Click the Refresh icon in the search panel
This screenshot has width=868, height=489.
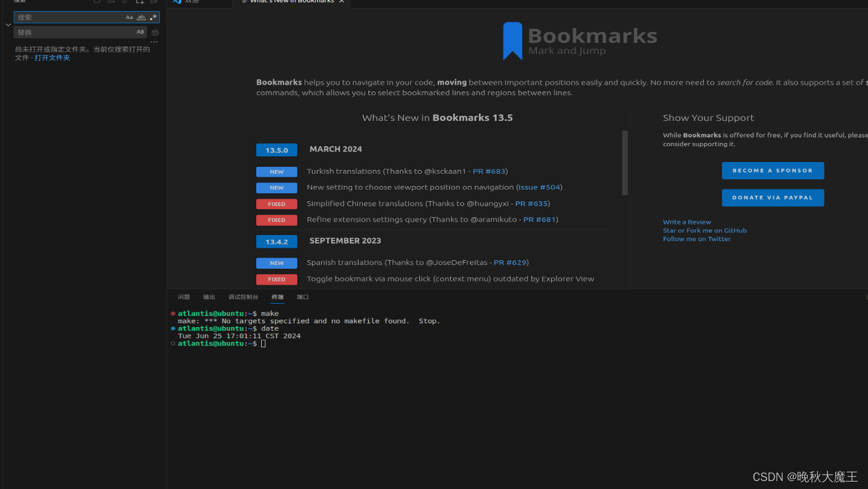click(x=96, y=2)
